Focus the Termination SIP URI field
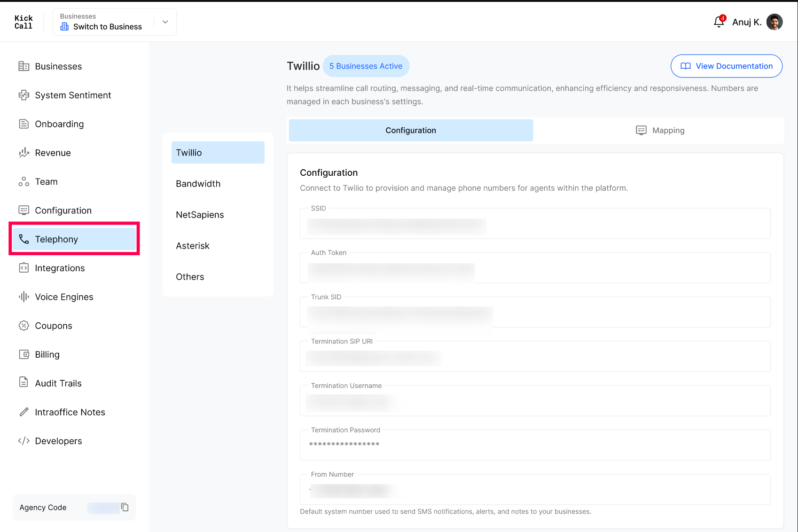This screenshot has height=532, width=798. (x=535, y=356)
